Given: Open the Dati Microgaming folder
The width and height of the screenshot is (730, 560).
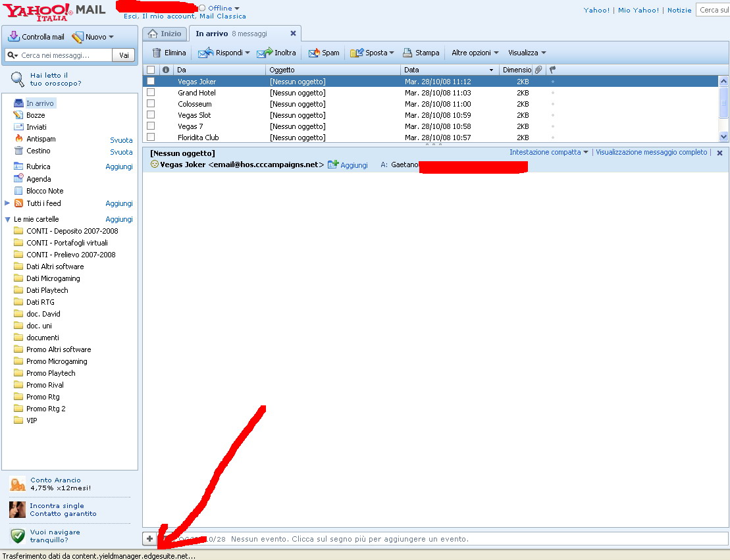Looking at the screenshot, I should [x=53, y=278].
